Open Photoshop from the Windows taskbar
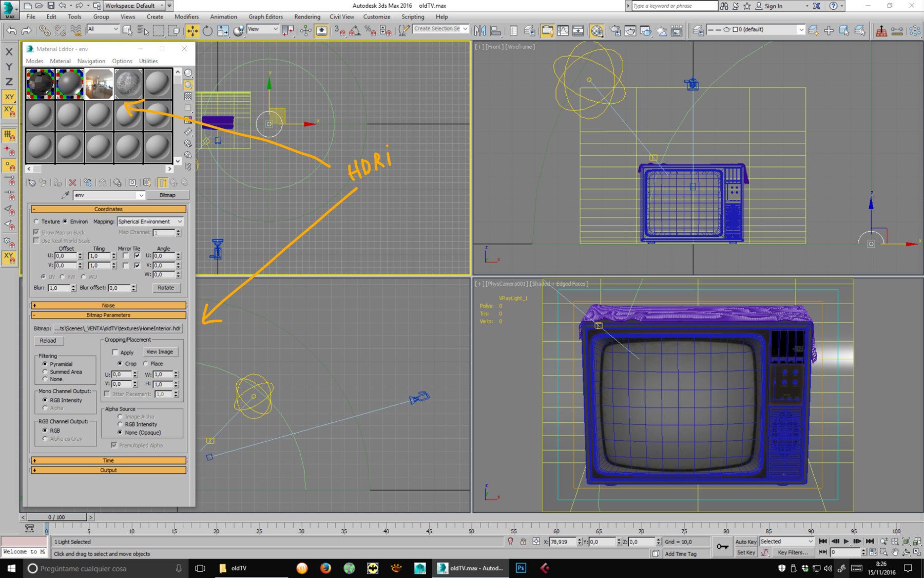The image size is (924, 578). (521, 568)
